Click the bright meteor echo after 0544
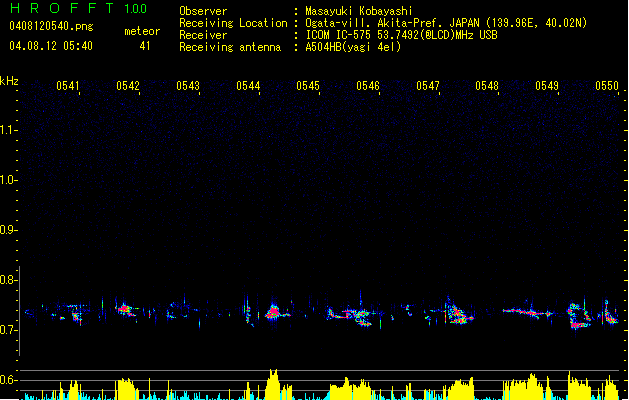 click(x=276, y=311)
